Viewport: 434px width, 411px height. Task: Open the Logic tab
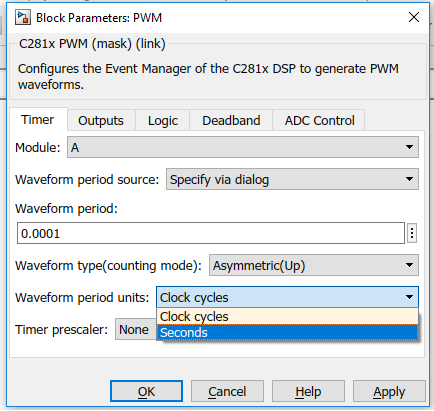point(163,120)
